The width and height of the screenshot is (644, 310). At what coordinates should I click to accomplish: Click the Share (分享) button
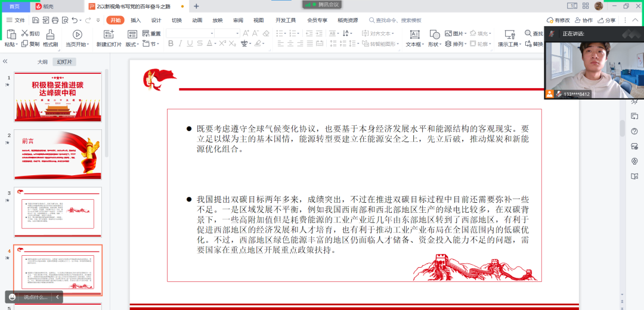pyautogui.click(x=607, y=20)
